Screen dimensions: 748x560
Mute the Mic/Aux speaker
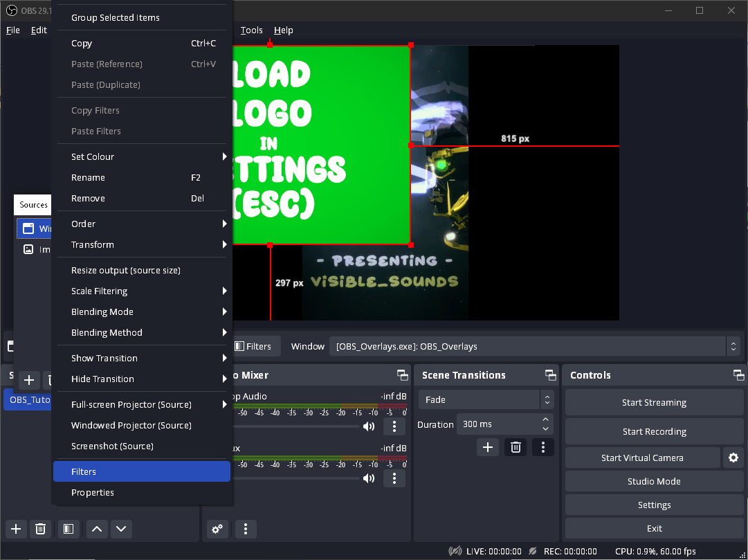[370, 478]
